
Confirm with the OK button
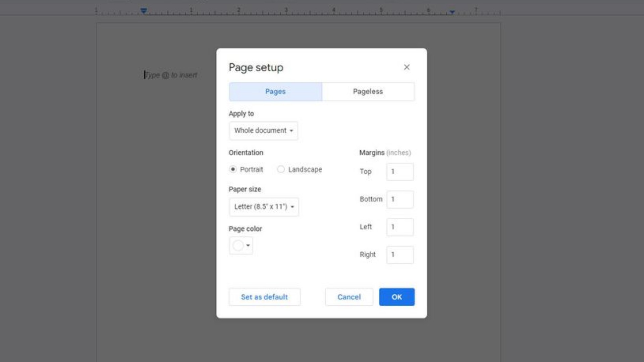point(396,297)
